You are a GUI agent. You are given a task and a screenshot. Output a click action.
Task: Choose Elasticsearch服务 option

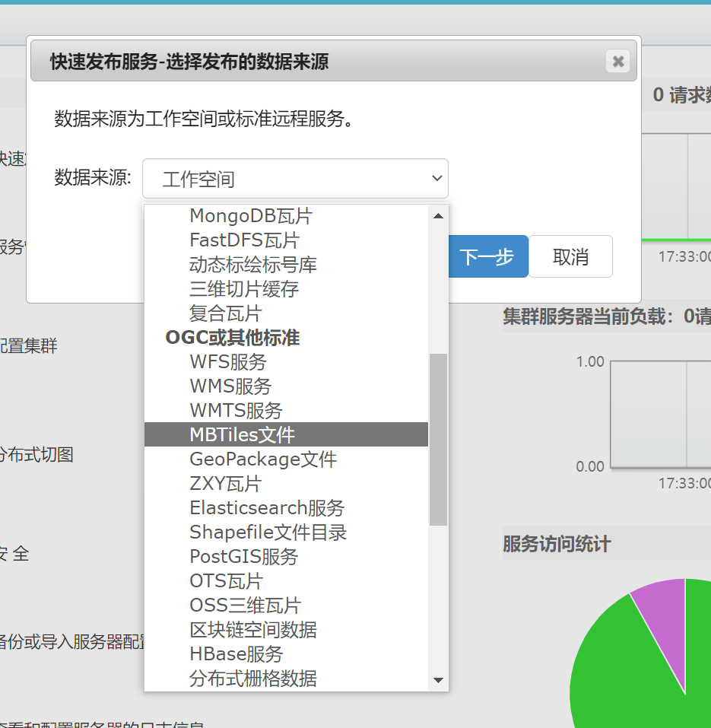(x=286, y=508)
